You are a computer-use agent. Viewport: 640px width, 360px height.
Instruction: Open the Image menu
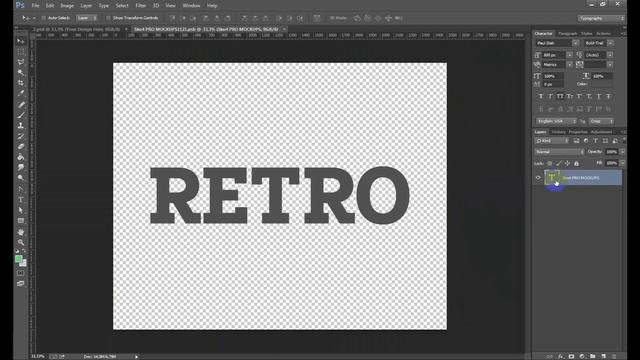pyautogui.click(x=67, y=6)
